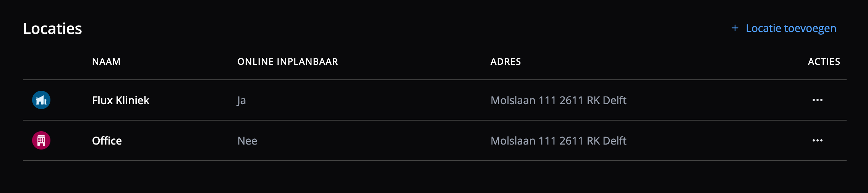This screenshot has width=868, height=193.
Task: Click the Molslaan 111 street in Office row
Action: point(523,141)
